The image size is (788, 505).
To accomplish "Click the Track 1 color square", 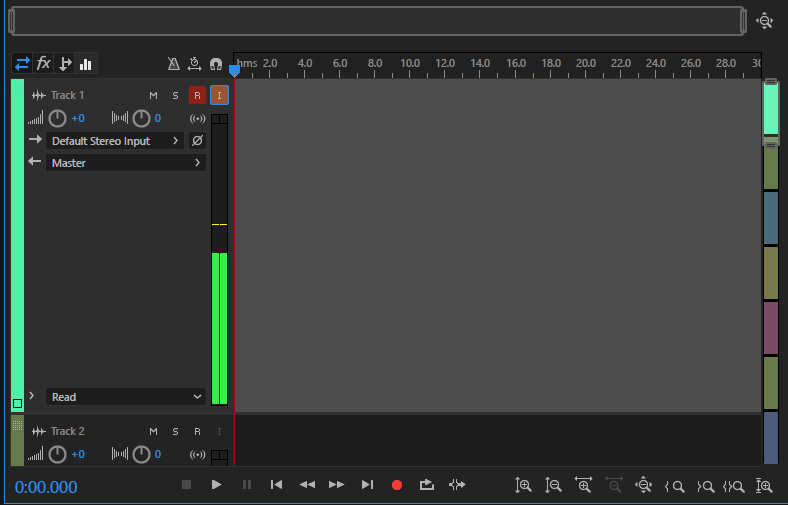I will [x=18, y=403].
